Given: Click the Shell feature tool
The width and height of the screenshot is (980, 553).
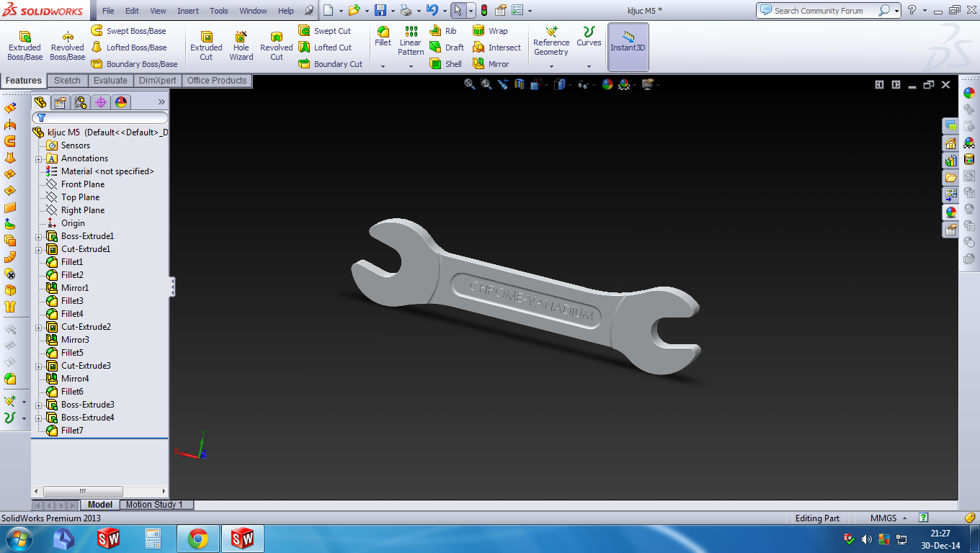Looking at the screenshot, I should pyautogui.click(x=446, y=64).
